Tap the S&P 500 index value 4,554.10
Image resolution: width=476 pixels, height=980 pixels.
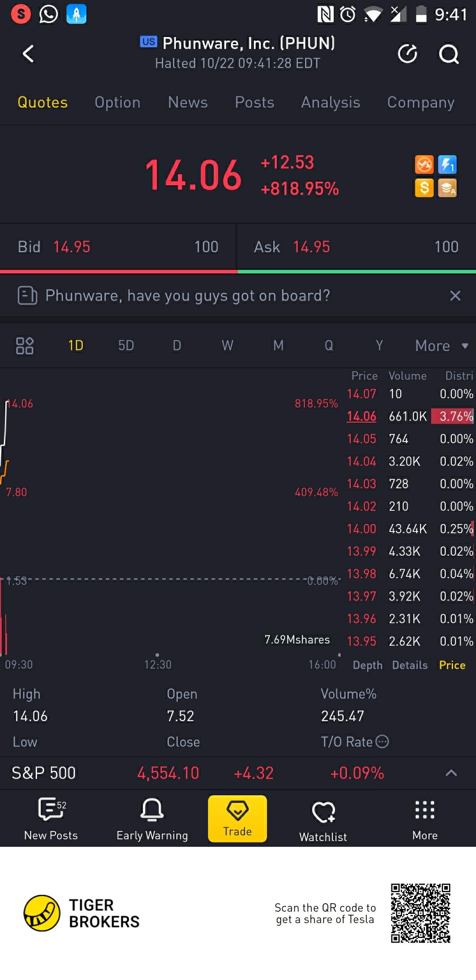[168, 773]
